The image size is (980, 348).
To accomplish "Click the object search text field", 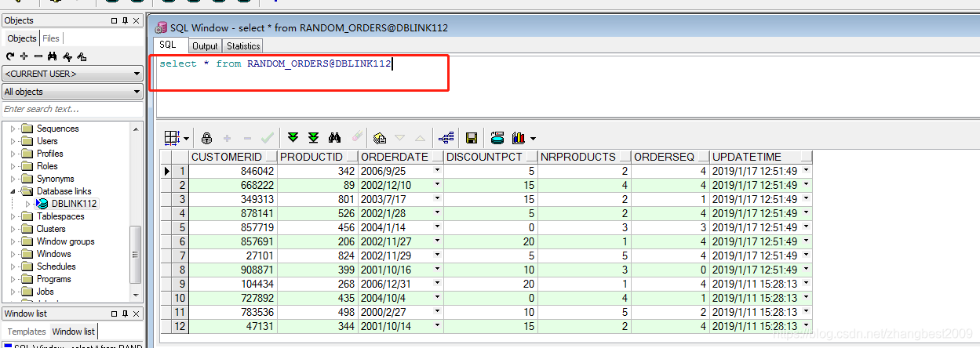I will (72, 109).
